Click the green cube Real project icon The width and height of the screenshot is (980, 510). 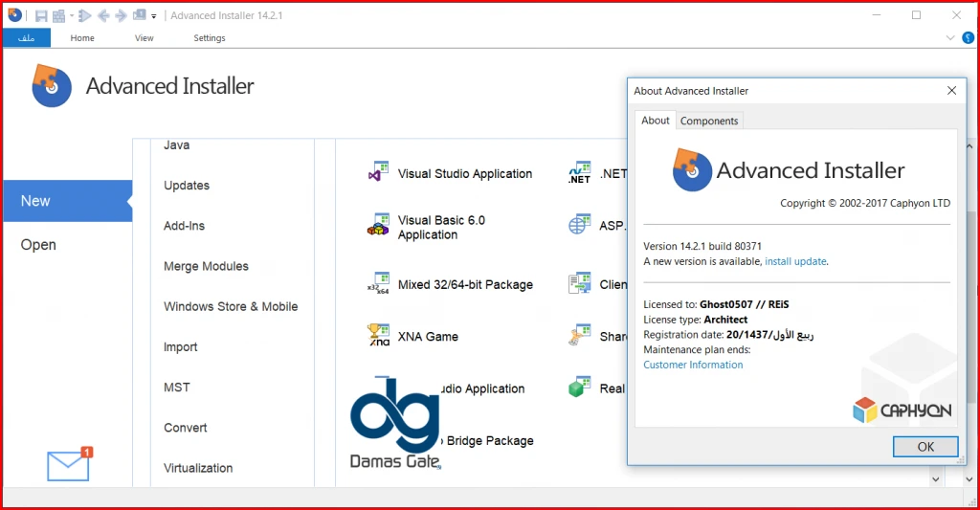tap(580, 387)
